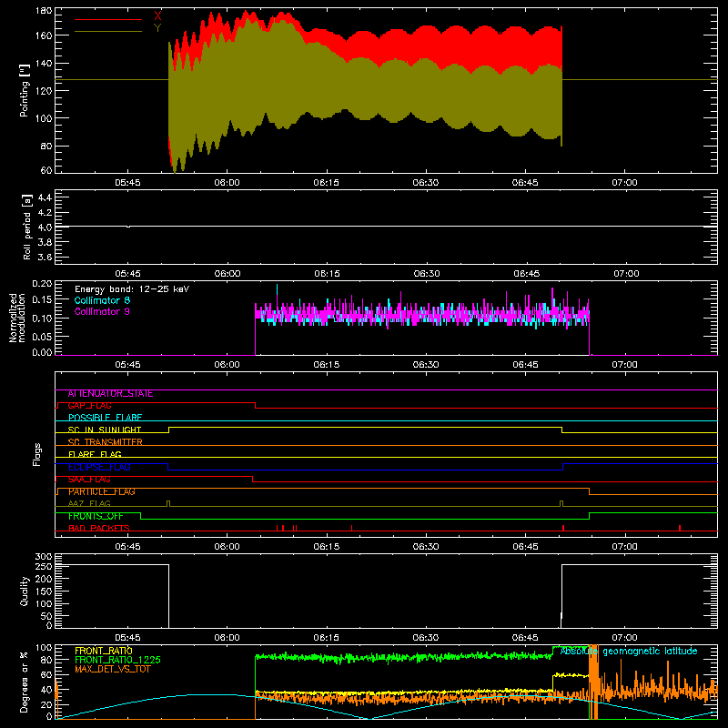Click the 3.6 tick on Roll period axis

point(45,258)
